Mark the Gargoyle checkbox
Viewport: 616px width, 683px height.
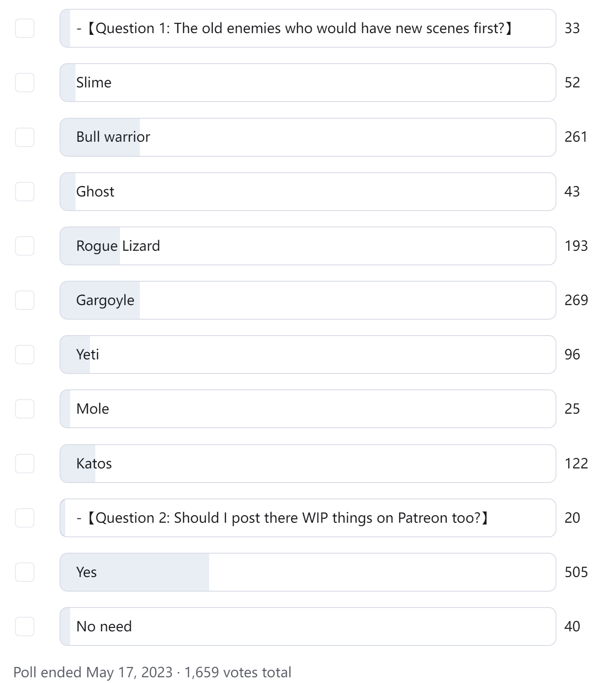tap(25, 300)
